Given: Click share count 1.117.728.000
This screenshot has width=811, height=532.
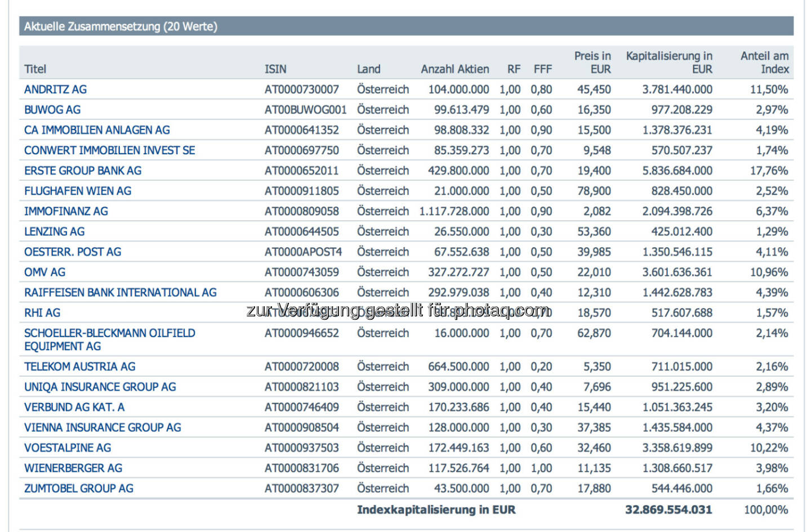Looking at the screenshot, I should [x=454, y=211].
